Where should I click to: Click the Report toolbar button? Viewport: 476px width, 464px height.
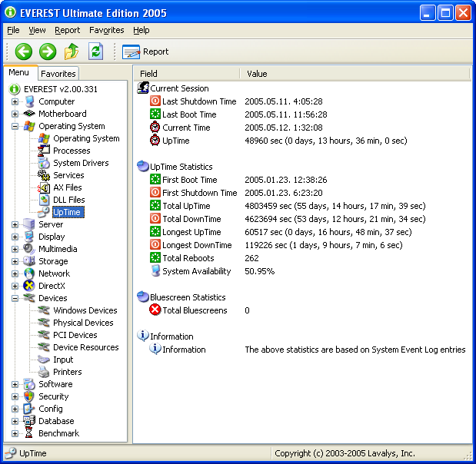(x=146, y=51)
